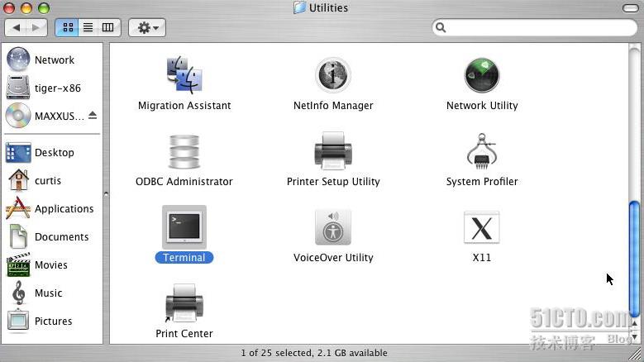Close the Utilities window
Image resolution: width=644 pixels, height=362 pixels.
click(9, 7)
